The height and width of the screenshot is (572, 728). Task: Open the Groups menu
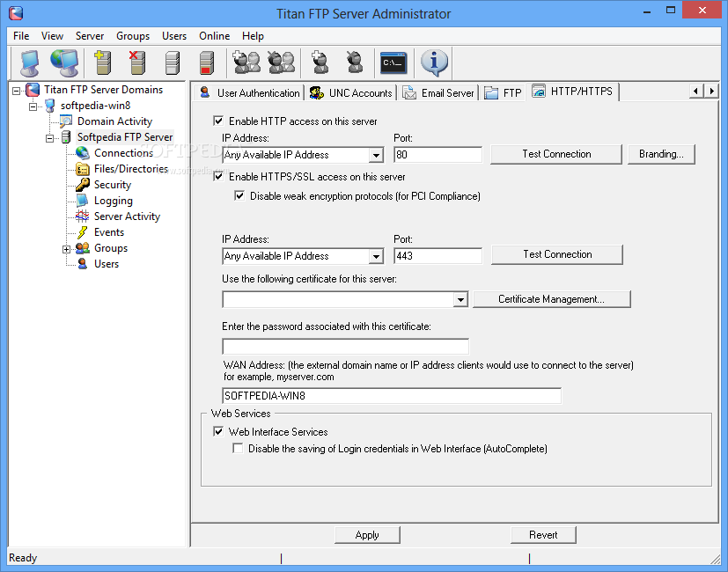133,36
